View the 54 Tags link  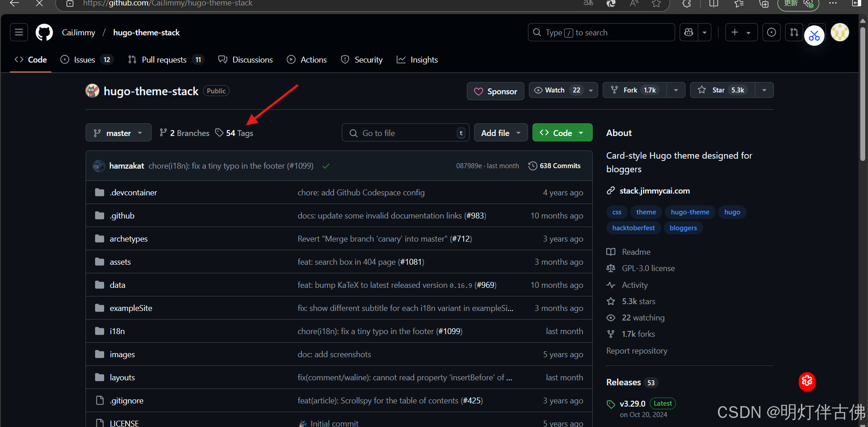click(x=234, y=133)
